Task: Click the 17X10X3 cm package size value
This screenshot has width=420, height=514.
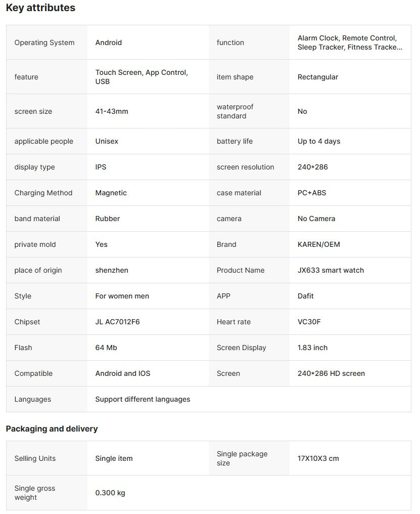Action: (318, 458)
